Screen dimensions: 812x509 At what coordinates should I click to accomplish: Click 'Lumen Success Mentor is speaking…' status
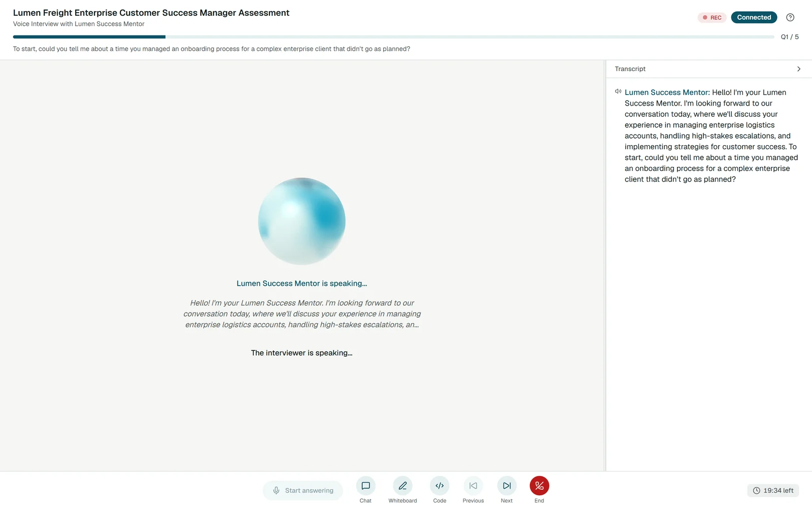(x=301, y=283)
